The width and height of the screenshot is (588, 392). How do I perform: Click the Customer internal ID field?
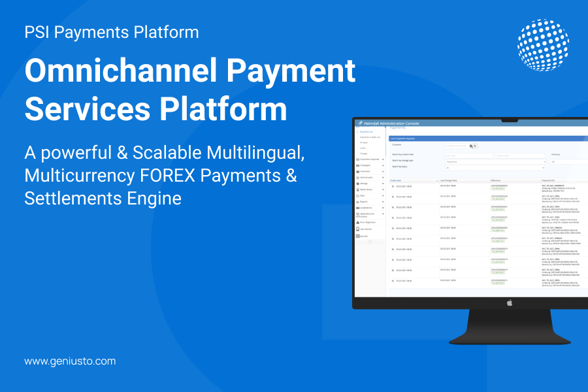coord(457,146)
